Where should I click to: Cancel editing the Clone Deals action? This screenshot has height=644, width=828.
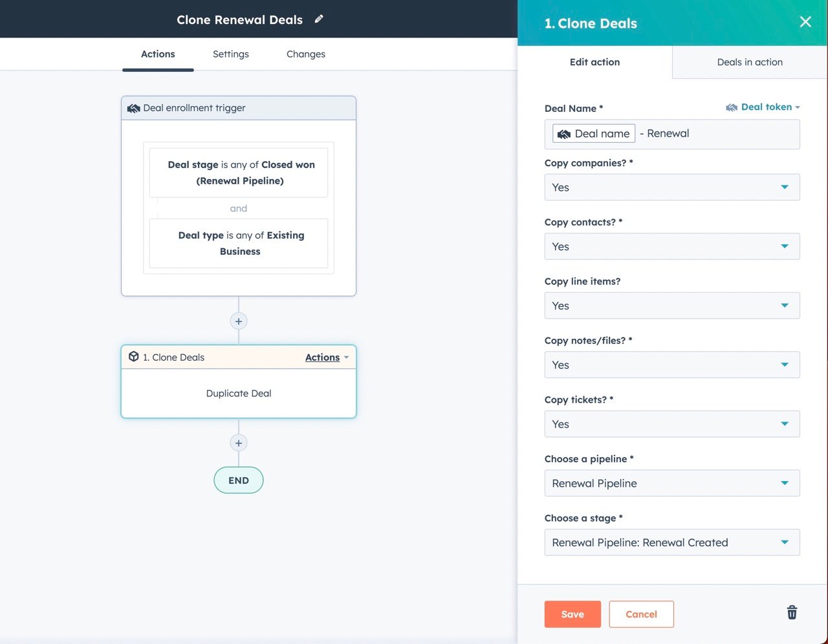pyautogui.click(x=641, y=614)
